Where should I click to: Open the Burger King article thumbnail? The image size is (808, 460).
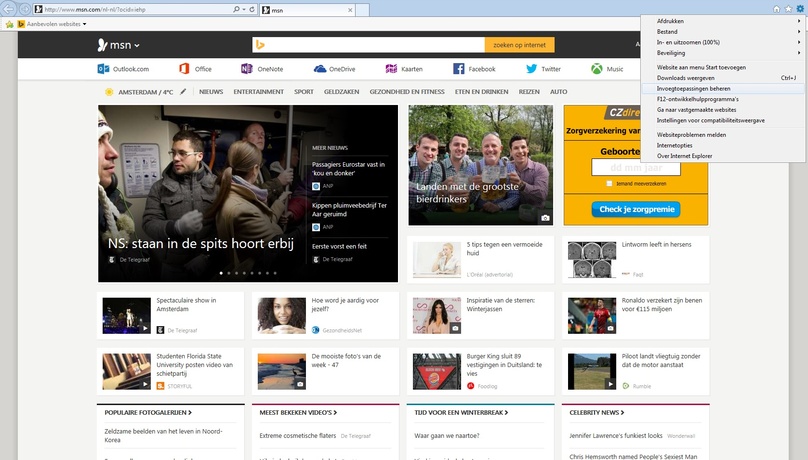point(436,371)
